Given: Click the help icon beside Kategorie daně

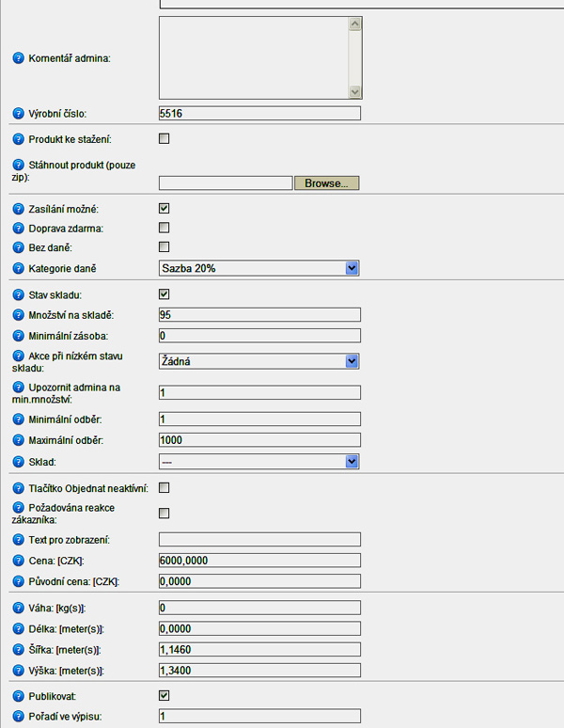Looking at the screenshot, I should point(18,268).
